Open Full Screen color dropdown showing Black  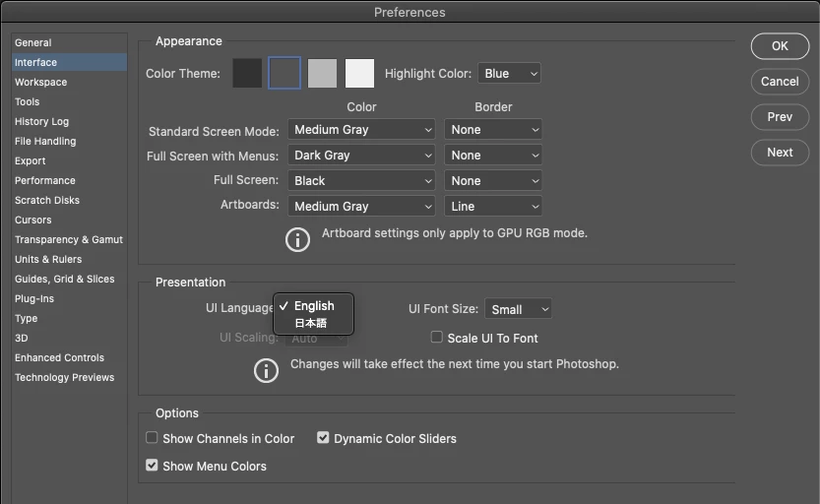click(361, 181)
